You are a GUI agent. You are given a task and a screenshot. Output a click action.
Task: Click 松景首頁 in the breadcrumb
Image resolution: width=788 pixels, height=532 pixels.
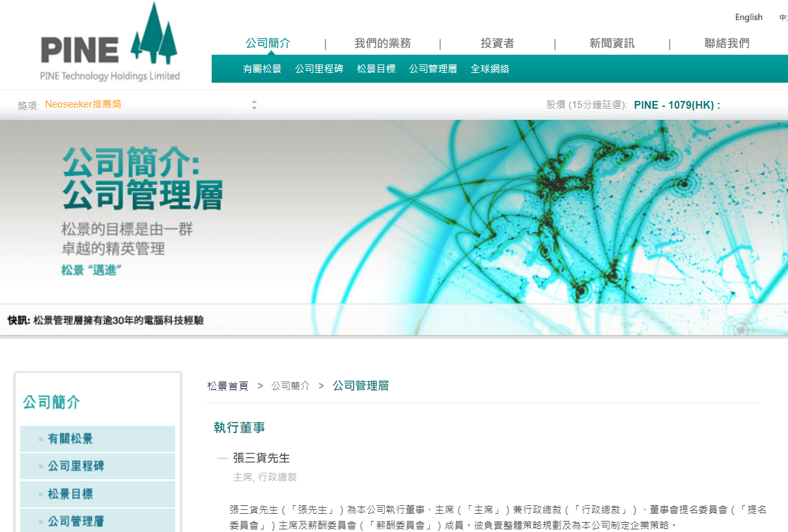(228, 386)
